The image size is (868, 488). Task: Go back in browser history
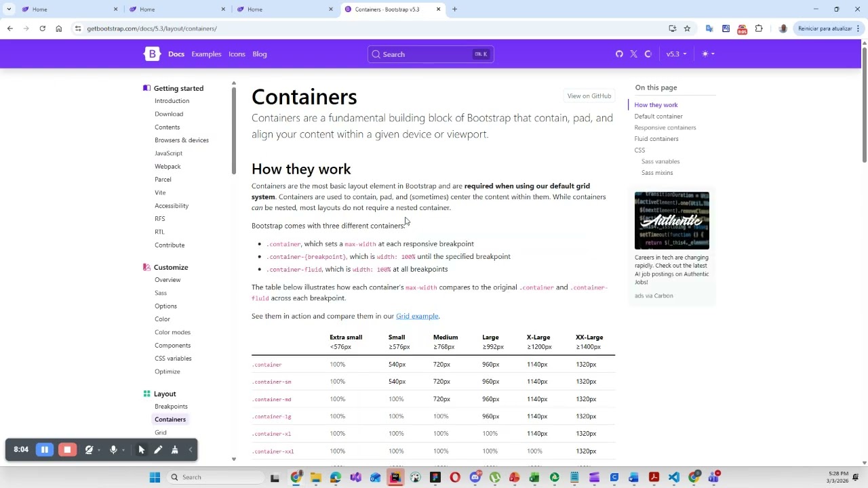click(9, 28)
